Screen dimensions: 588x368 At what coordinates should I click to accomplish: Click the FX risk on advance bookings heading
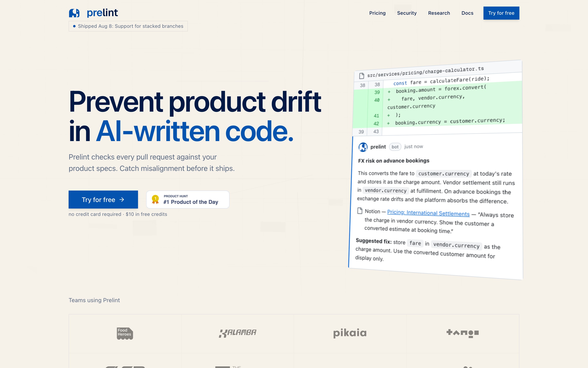coord(394,161)
